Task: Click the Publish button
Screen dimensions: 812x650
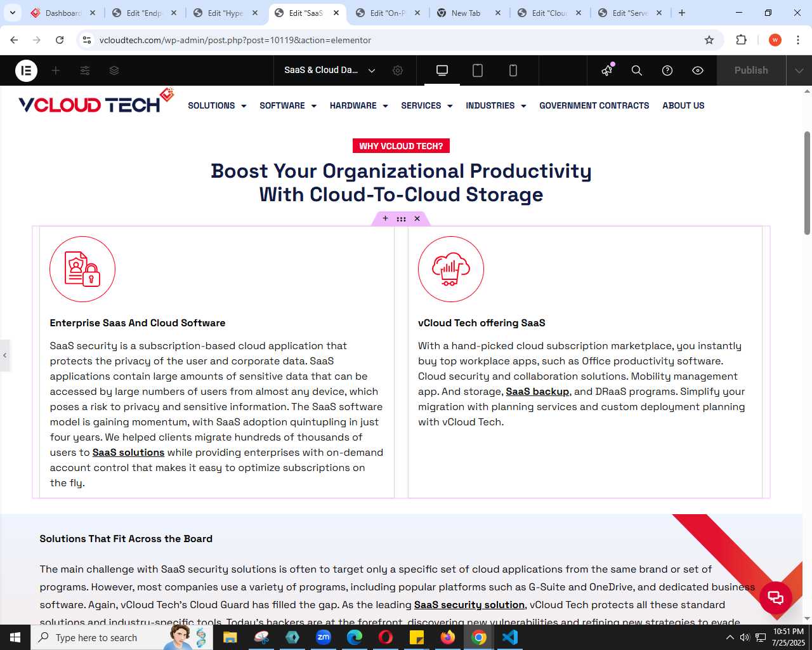Action: tap(751, 70)
